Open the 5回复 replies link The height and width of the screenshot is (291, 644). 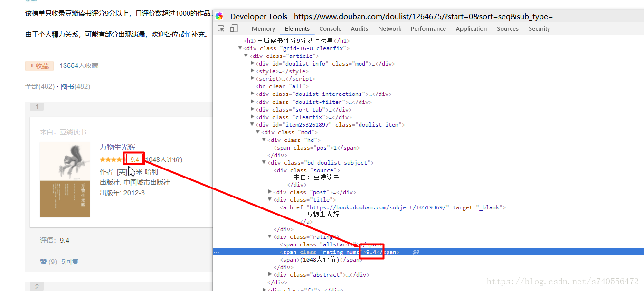(x=70, y=262)
